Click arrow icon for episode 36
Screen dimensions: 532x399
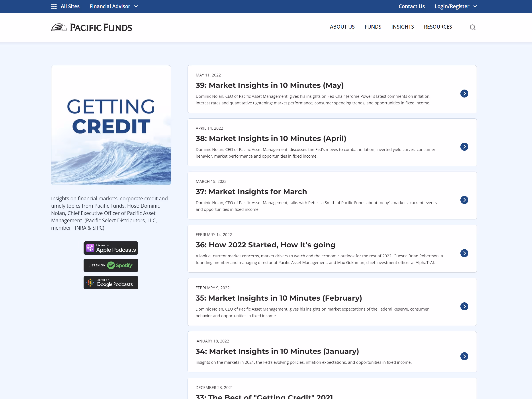[464, 253]
